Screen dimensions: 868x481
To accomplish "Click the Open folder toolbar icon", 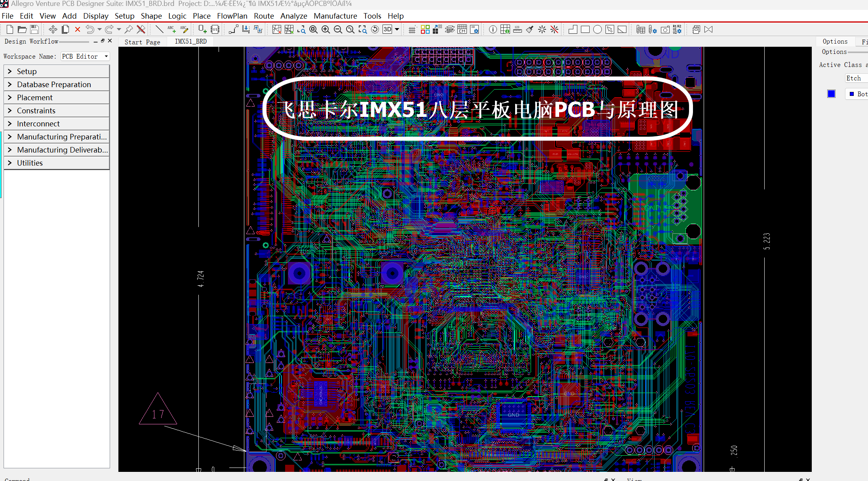I will [x=22, y=29].
